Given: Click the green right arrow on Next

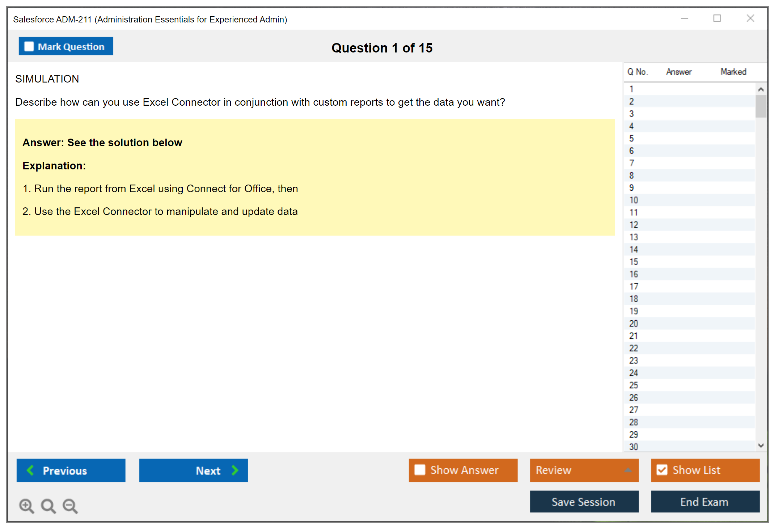Looking at the screenshot, I should 235,470.
